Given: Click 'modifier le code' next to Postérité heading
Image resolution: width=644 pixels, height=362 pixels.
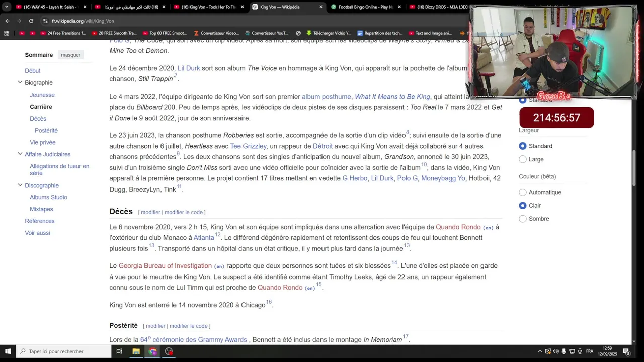Looking at the screenshot, I should tap(188, 326).
